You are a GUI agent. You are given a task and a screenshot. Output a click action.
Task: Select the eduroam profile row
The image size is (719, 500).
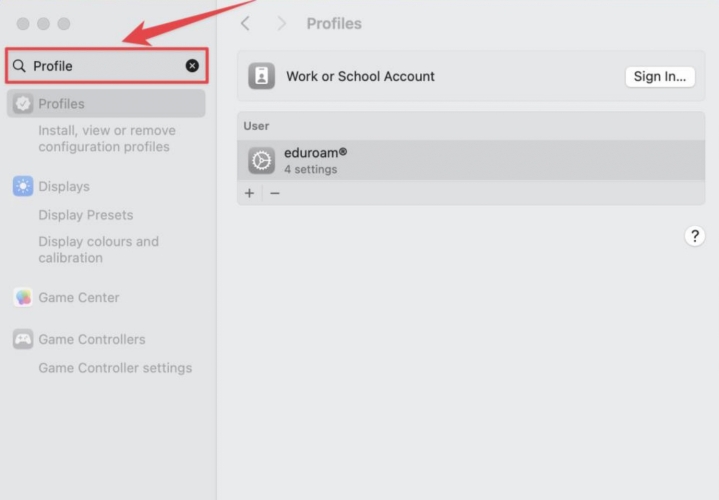(x=471, y=161)
